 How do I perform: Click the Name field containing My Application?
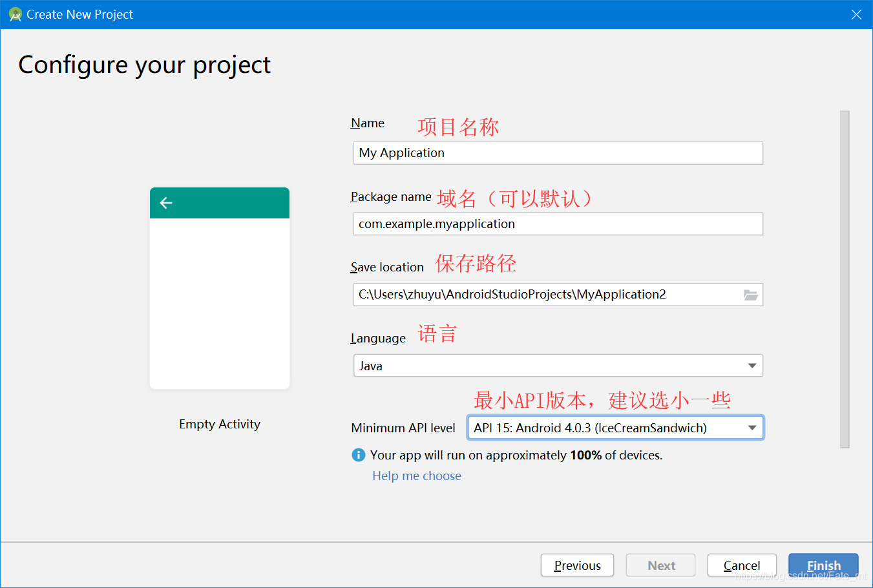tap(558, 153)
